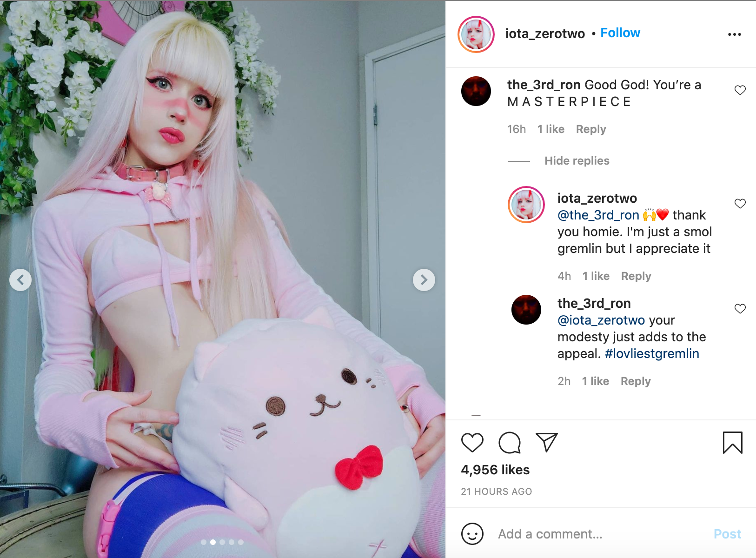
Task: Go to the previous photo with left arrow
Action: [20, 280]
